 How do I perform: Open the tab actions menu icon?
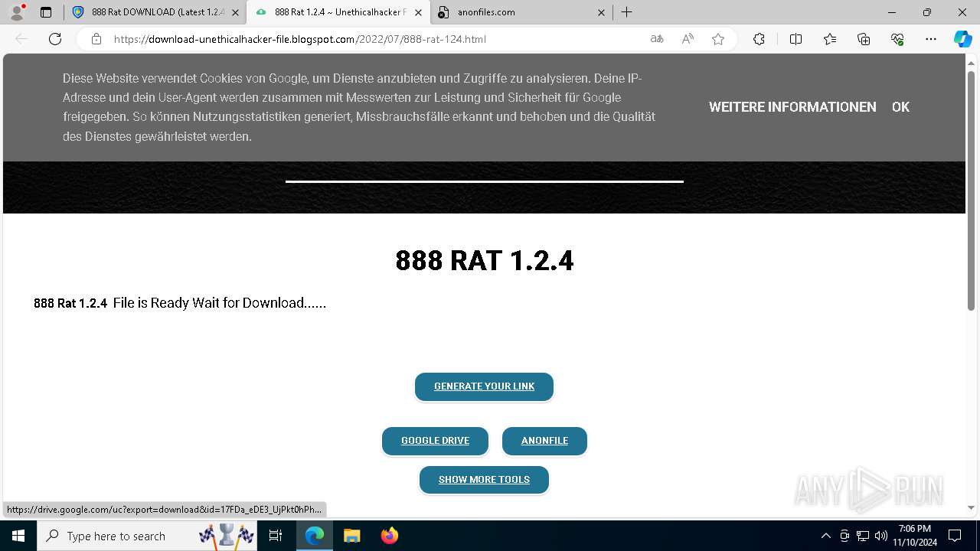click(x=46, y=12)
